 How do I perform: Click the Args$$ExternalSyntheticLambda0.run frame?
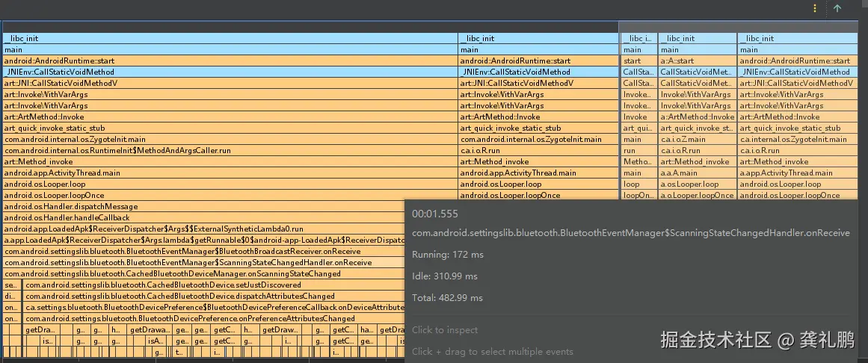tap(203, 229)
